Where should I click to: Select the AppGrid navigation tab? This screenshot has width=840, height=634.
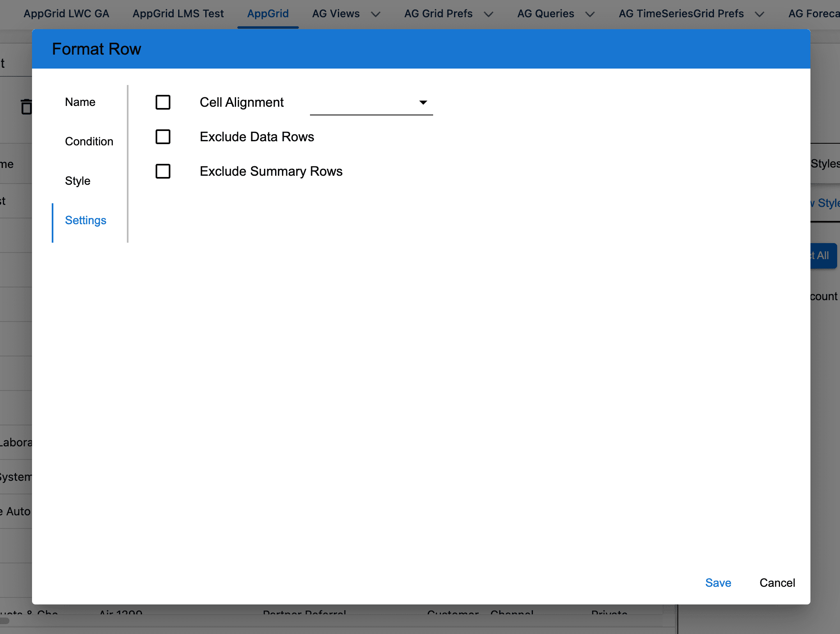point(268,14)
